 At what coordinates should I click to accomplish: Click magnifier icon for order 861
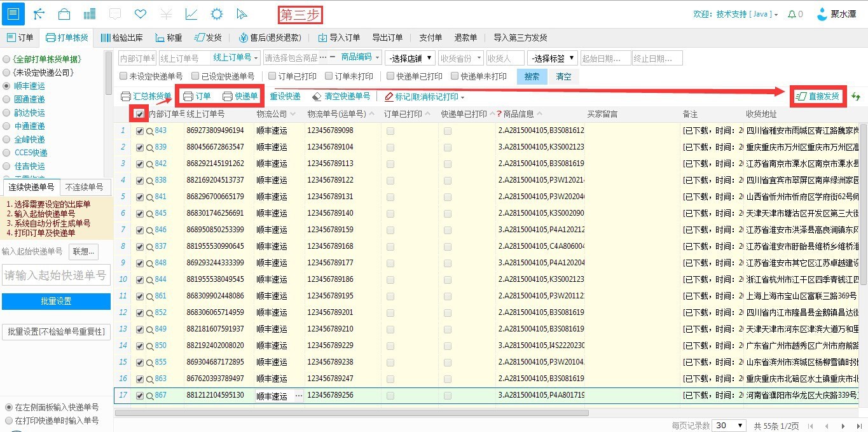click(150, 296)
